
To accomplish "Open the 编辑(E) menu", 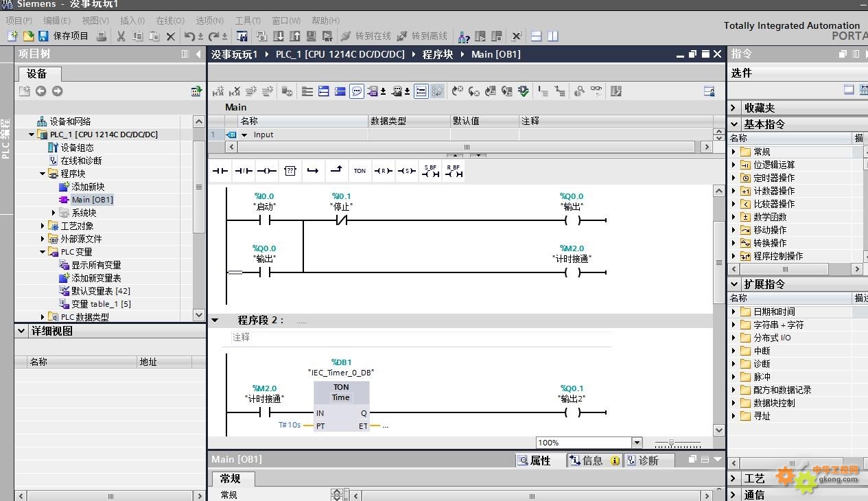I will coord(56,21).
